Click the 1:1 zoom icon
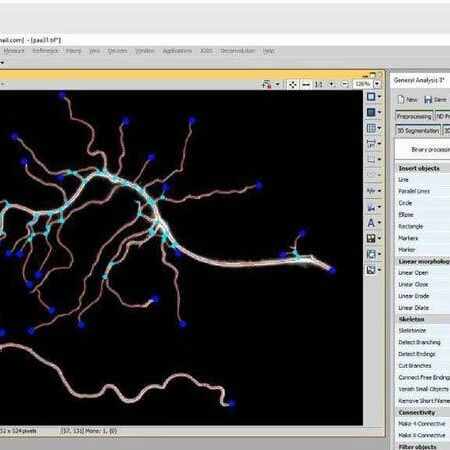This screenshot has width=450, height=450. tap(319, 84)
